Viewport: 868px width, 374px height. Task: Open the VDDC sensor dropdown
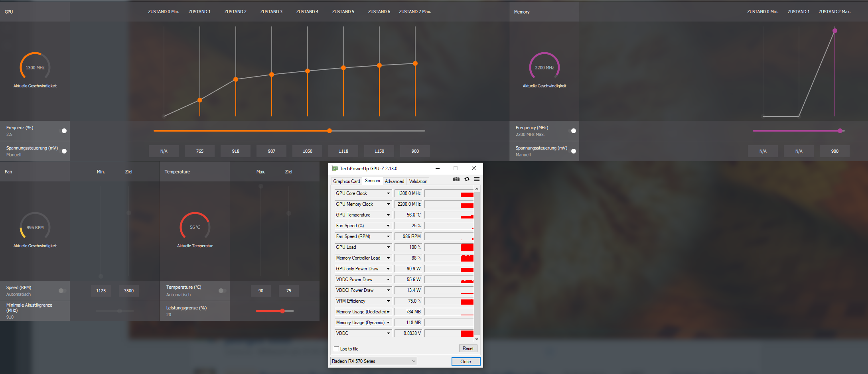coord(388,333)
